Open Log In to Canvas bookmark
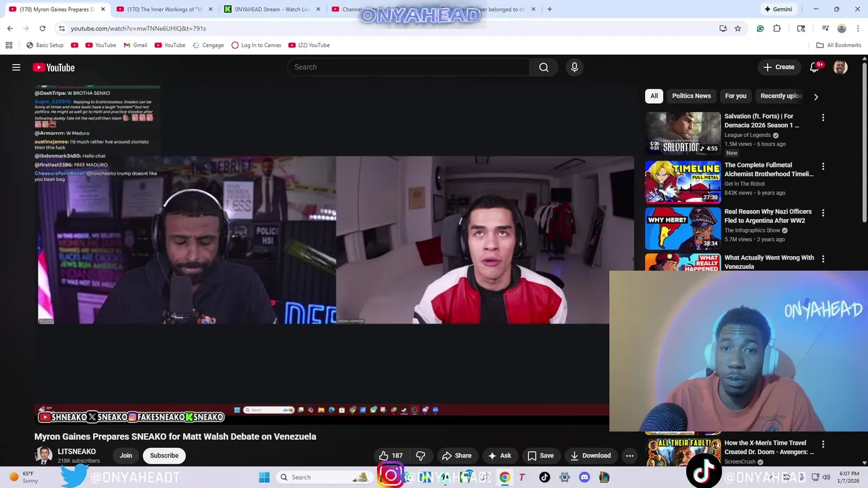 (256, 45)
